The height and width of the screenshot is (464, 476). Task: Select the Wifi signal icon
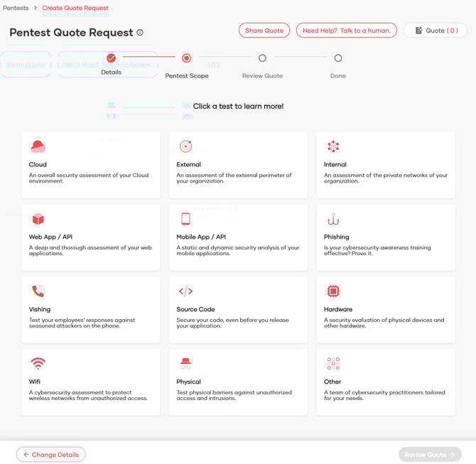click(x=38, y=364)
